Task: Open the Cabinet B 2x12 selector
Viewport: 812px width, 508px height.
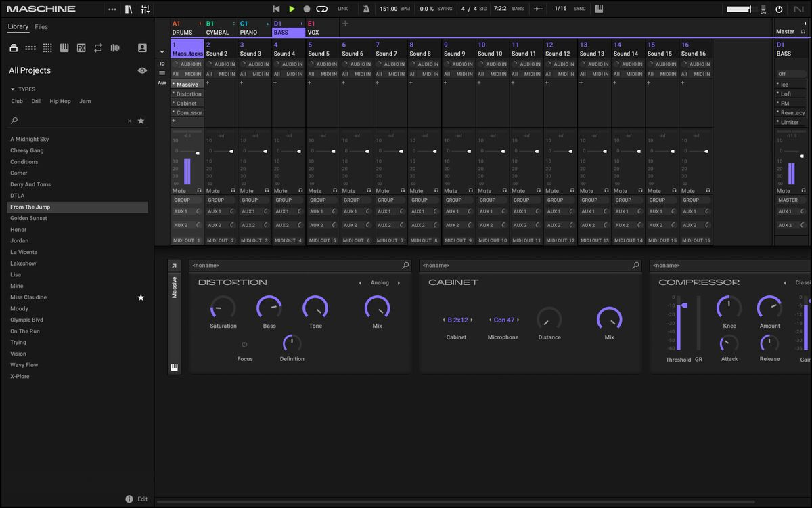Action: [x=456, y=320]
